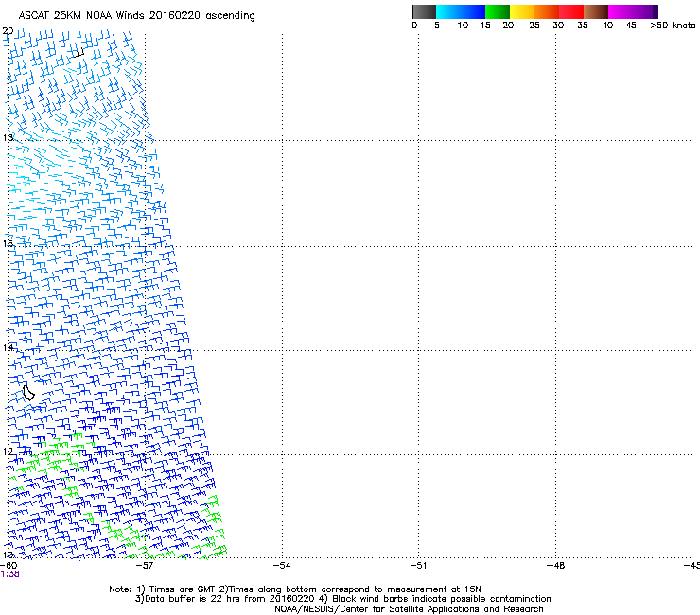This screenshot has height=615, width=700.
Task: Click legend tick label '10'
Action: (x=463, y=26)
